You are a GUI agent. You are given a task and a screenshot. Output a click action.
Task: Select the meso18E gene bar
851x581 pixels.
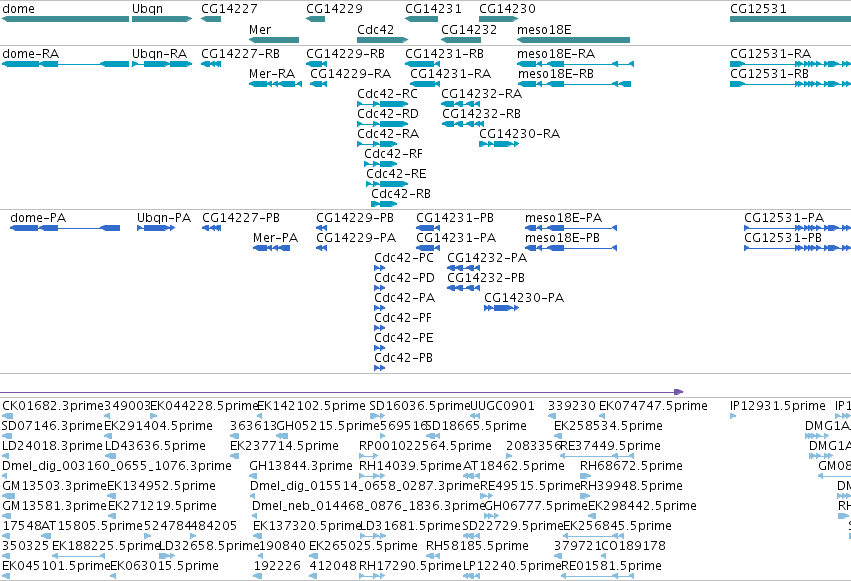[574, 40]
